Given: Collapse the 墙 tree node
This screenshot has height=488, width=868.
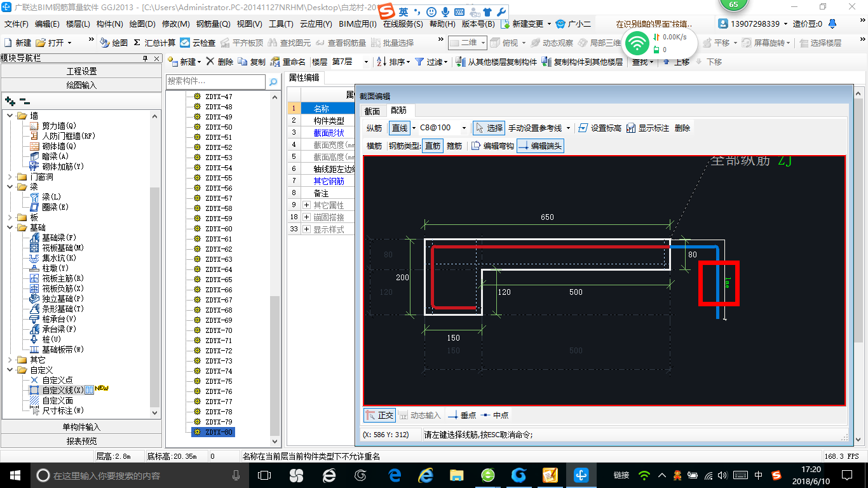Looking at the screenshot, I should (x=10, y=116).
